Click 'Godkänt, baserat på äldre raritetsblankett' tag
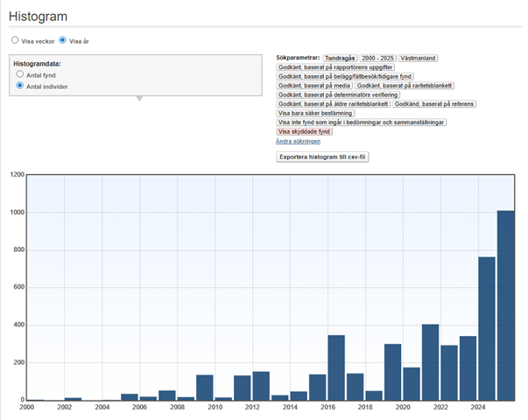528x420 pixels. [x=333, y=104]
